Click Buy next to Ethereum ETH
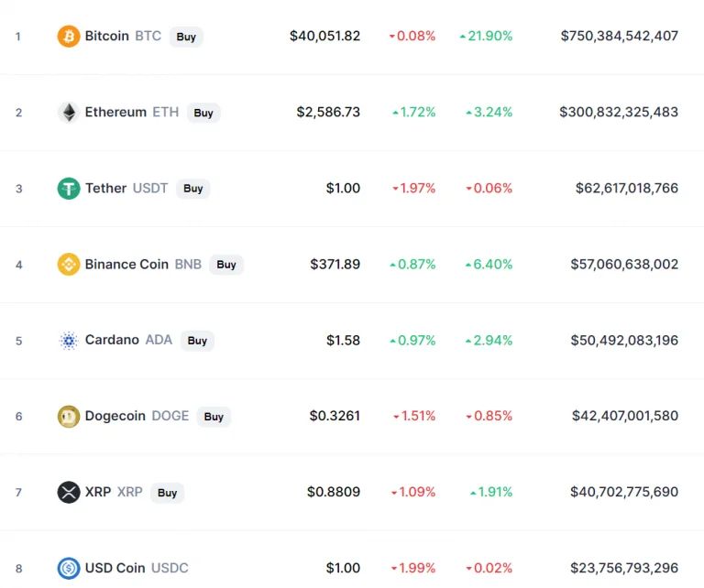This screenshot has width=704, height=588. coord(203,113)
